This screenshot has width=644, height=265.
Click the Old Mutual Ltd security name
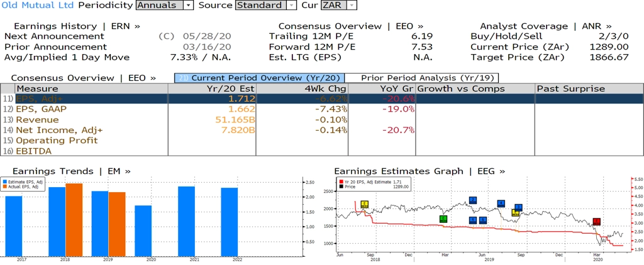click(38, 5)
